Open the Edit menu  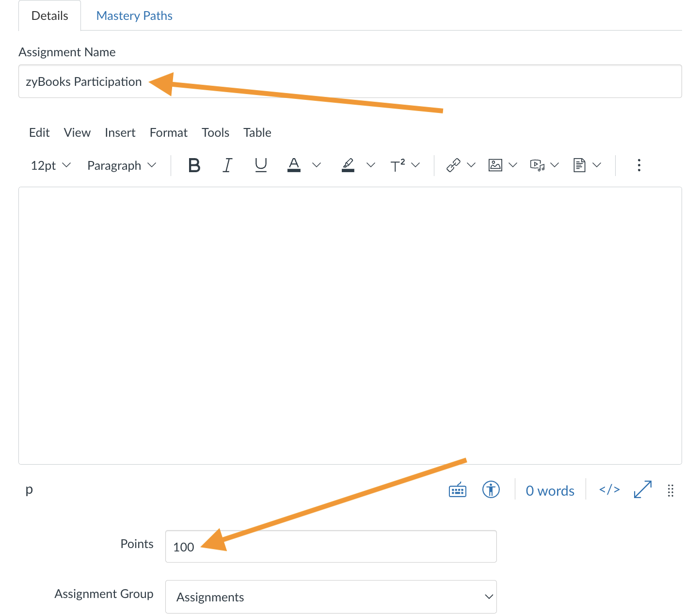point(39,132)
